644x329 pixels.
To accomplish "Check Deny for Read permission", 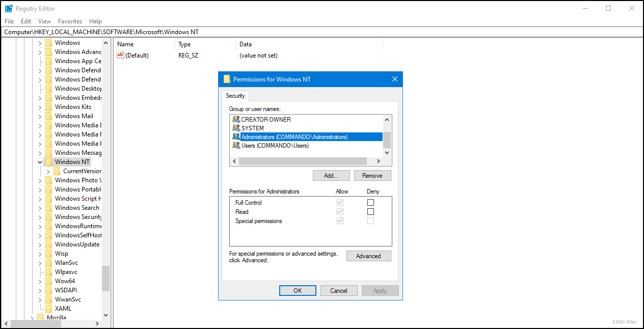I will pyautogui.click(x=370, y=212).
